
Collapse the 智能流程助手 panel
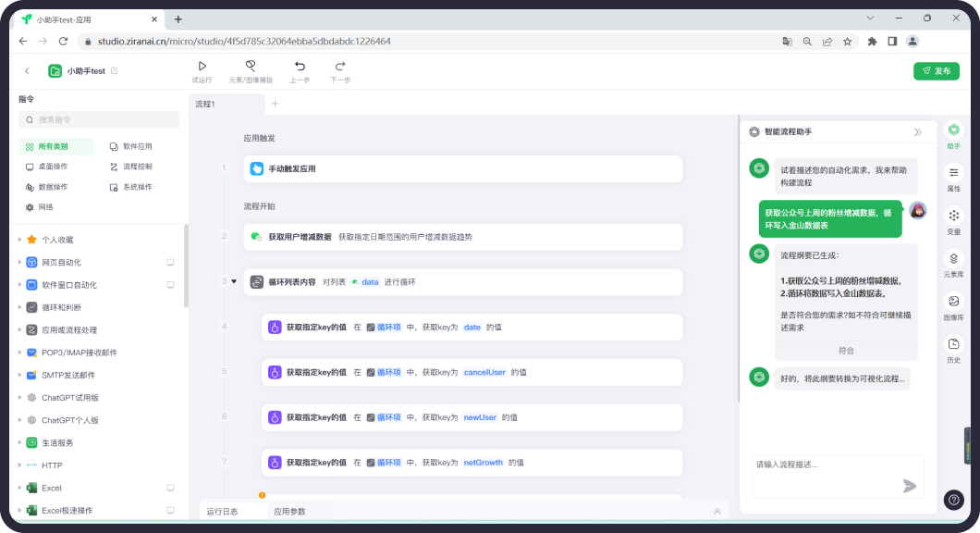coord(917,132)
